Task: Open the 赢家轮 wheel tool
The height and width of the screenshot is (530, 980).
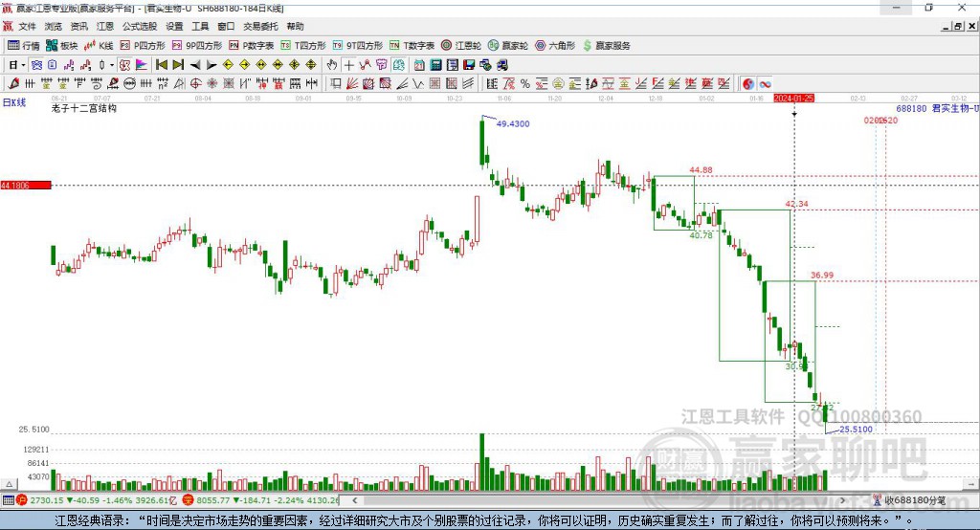Action: [508, 46]
